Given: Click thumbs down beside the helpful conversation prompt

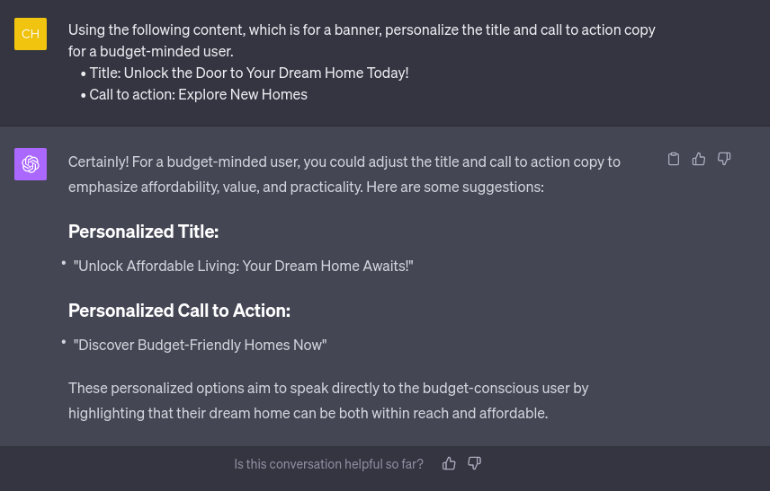Looking at the screenshot, I should point(474,464).
